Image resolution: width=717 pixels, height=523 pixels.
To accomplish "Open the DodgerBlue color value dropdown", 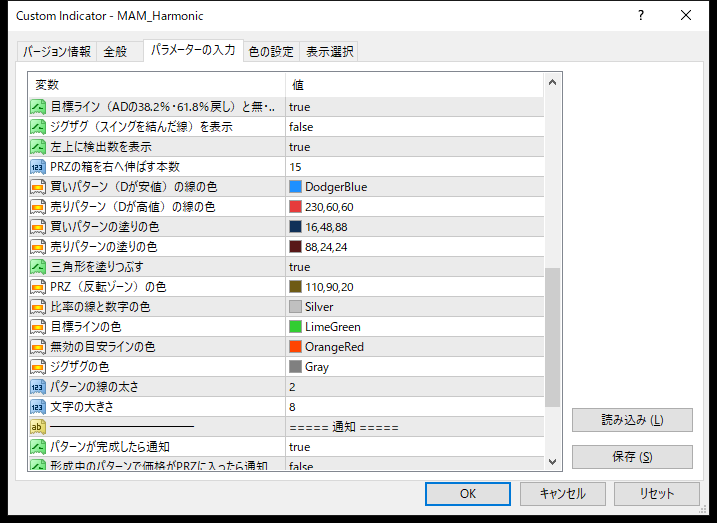I will (414, 187).
